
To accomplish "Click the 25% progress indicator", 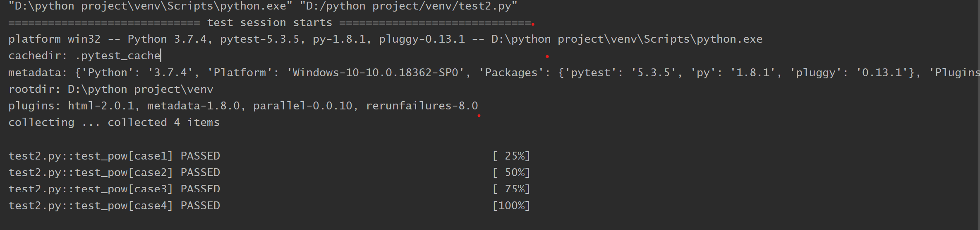I will pyautogui.click(x=511, y=156).
